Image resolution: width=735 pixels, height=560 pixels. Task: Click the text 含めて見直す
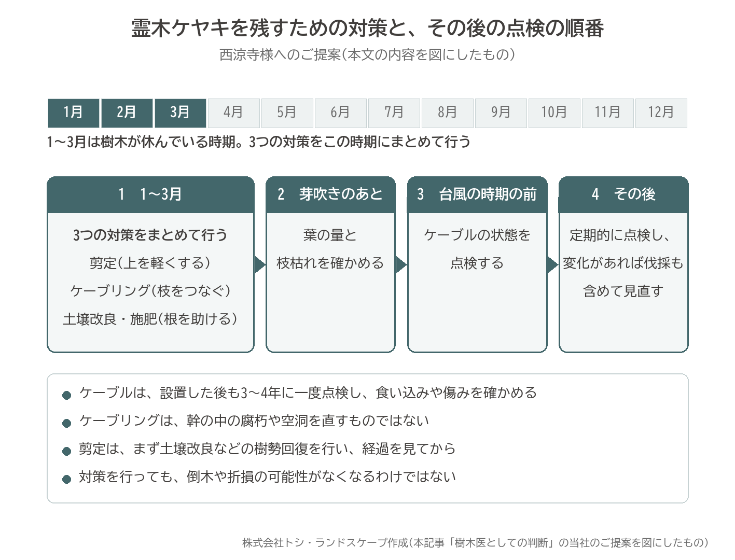tap(623, 291)
